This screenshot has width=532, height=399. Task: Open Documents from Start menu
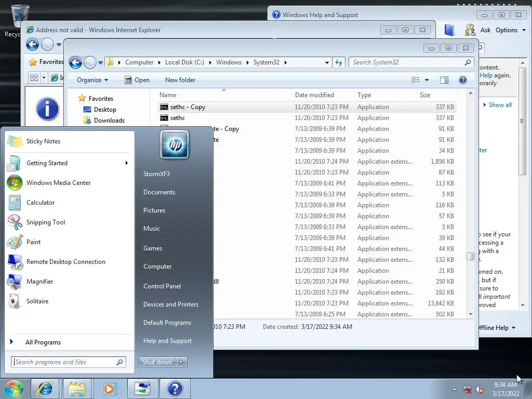[159, 192]
